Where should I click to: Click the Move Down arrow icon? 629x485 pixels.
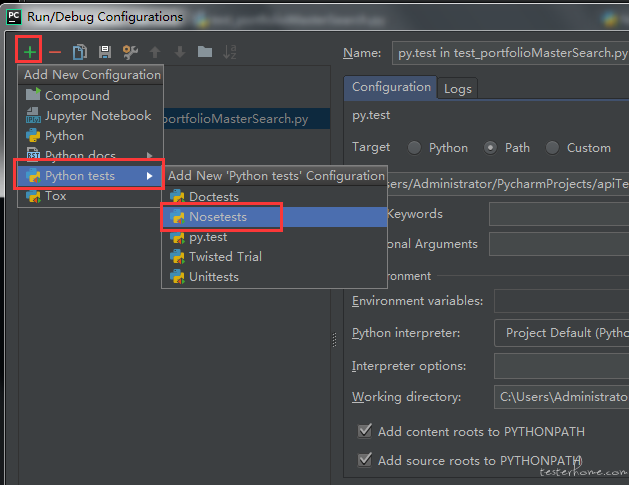point(180,52)
